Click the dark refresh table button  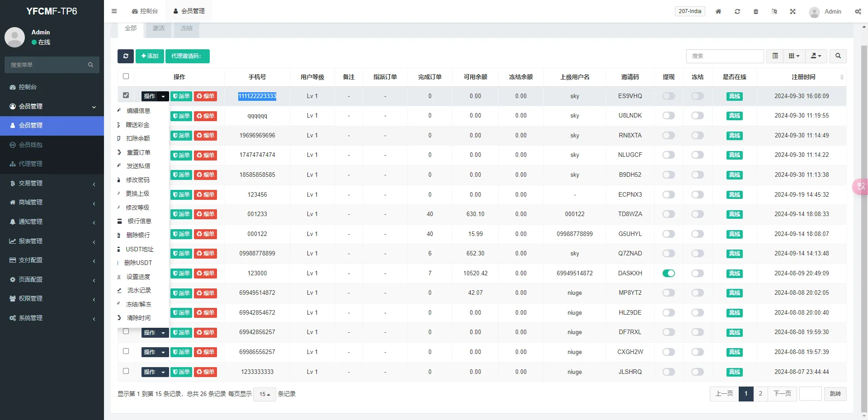(x=126, y=56)
